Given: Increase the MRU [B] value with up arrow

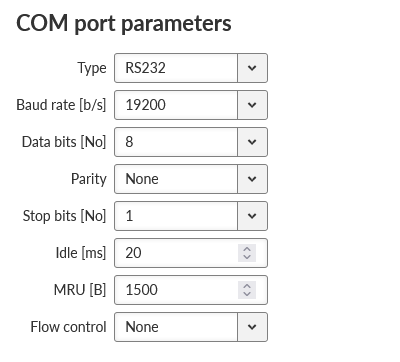Looking at the screenshot, I should (247, 286).
